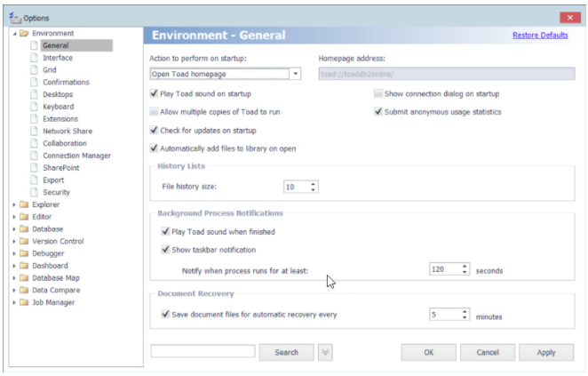This screenshot has height=376, width=588.
Task: Increase the file history size value
Action: pyautogui.click(x=313, y=184)
